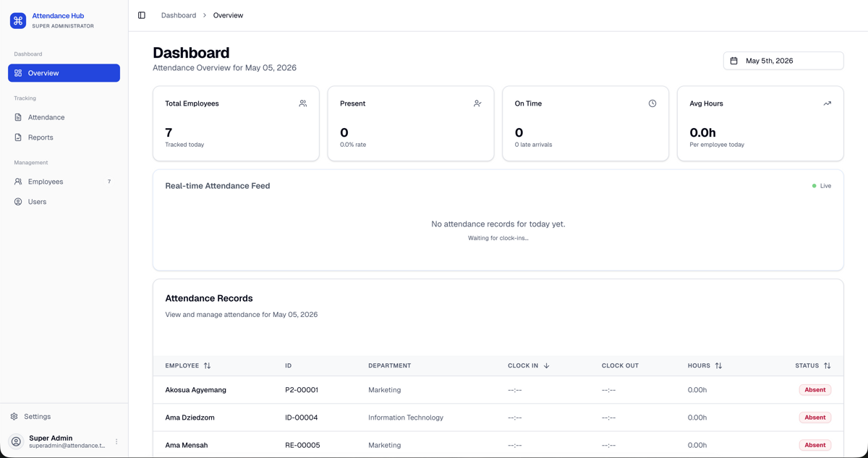Click the Overview breadcrumb
Image resolution: width=868 pixels, height=458 pixels.
coord(228,15)
